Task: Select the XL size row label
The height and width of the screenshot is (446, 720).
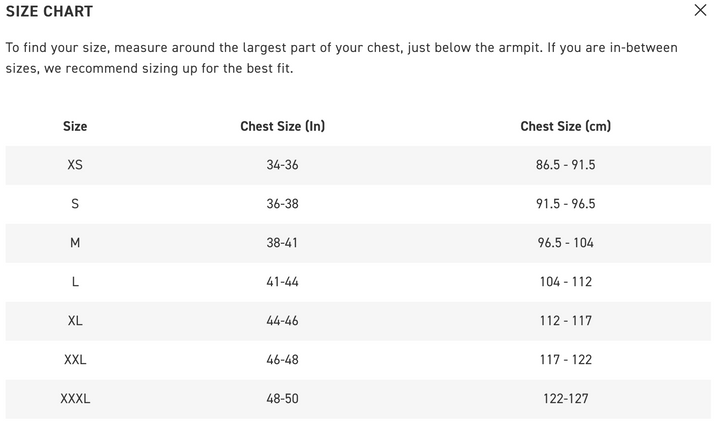Action: [x=75, y=321]
